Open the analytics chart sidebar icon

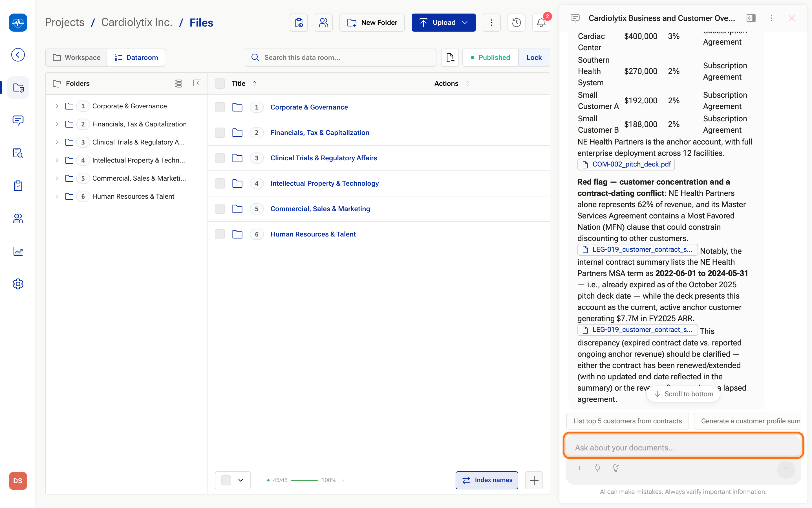tap(18, 251)
